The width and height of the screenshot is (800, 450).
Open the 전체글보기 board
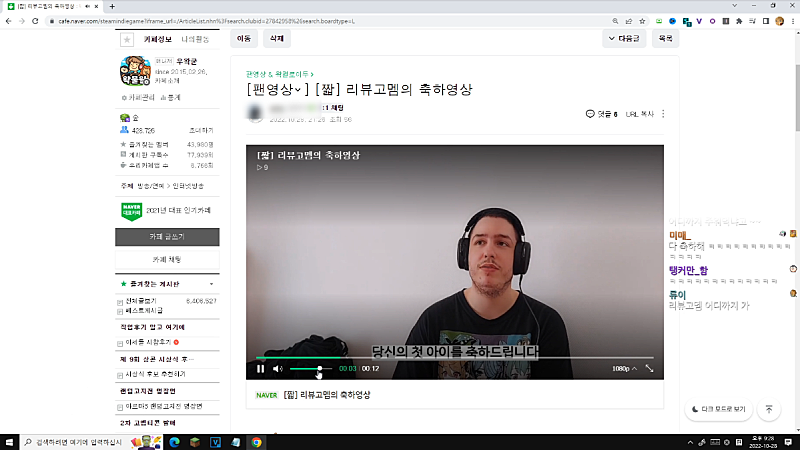pyautogui.click(x=141, y=301)
